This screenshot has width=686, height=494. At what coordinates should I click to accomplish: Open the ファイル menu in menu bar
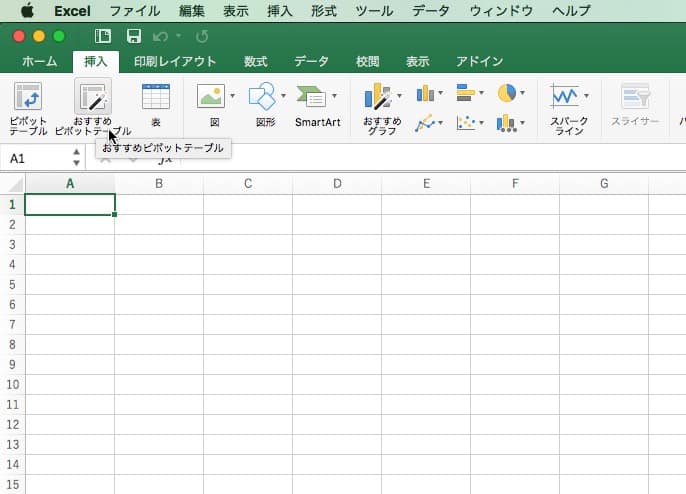(134, 11)
